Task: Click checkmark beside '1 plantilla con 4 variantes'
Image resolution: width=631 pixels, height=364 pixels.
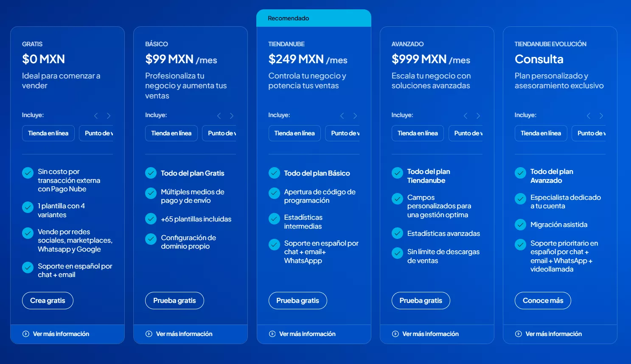Action: [28, 207]
